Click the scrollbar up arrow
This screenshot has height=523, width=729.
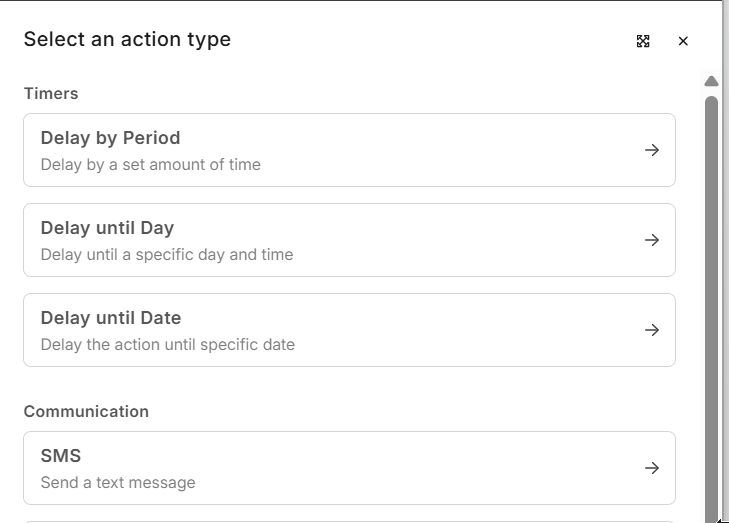coord(711,81)
